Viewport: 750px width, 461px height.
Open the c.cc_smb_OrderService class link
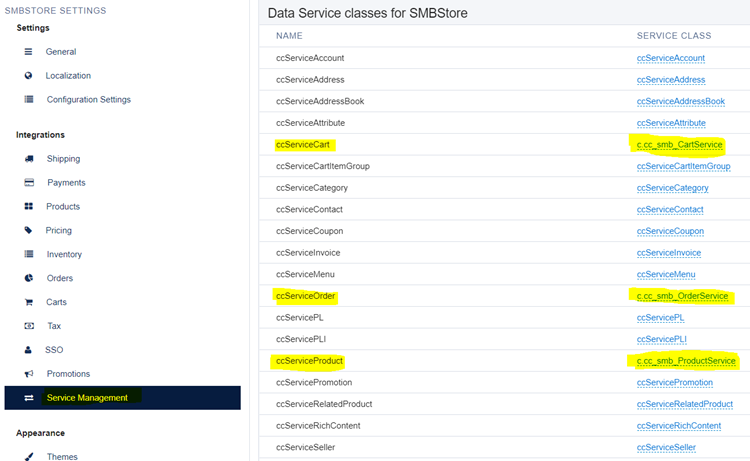coord(682,296)
